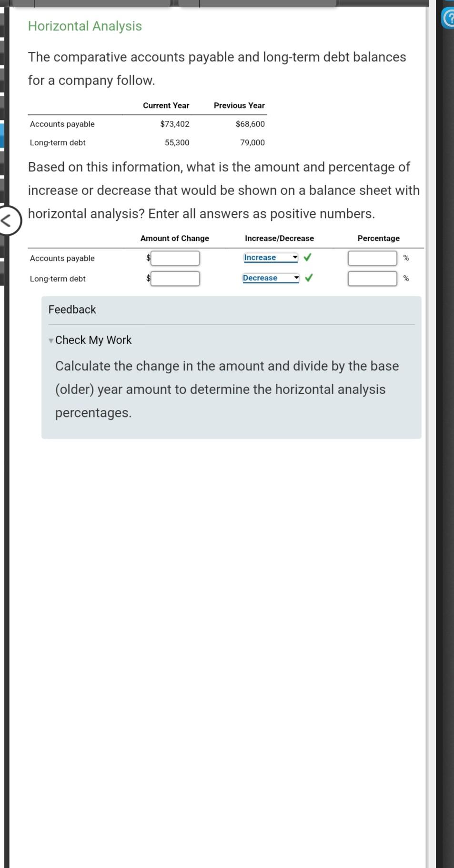Click the Increase/Decrease column header
Screen dimensions: 454x868
[x=279, y=238]
